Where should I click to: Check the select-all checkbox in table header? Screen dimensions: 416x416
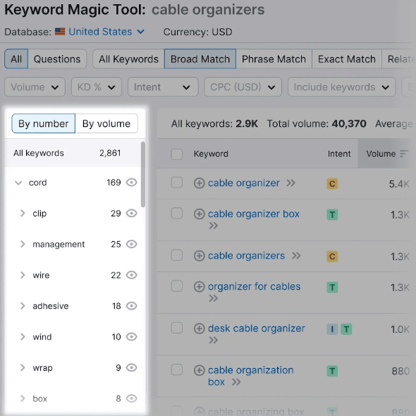click(177, 154)
